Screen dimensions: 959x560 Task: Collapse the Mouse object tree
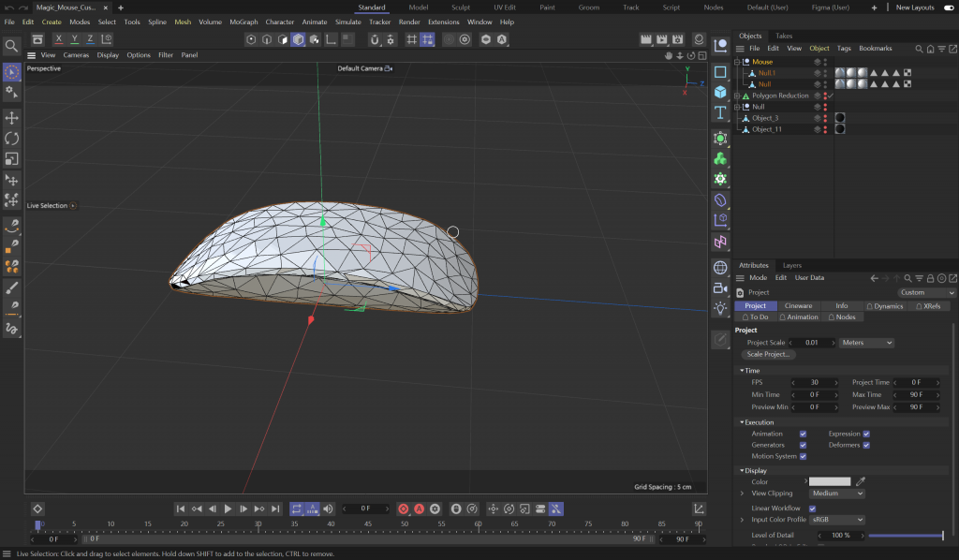click(737, 62)
